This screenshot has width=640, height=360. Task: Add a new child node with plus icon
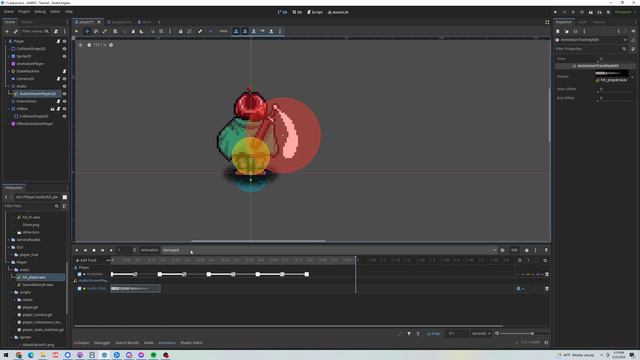7,31
